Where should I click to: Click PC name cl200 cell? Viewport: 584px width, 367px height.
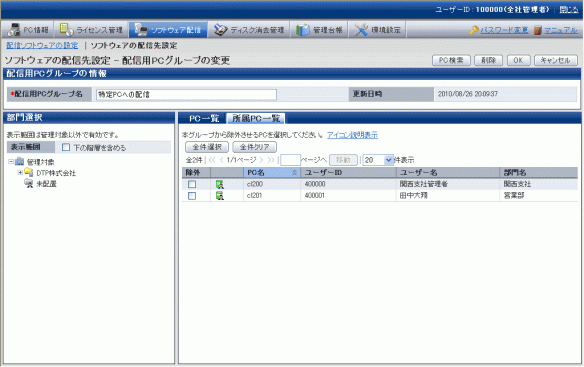point(255,184)
